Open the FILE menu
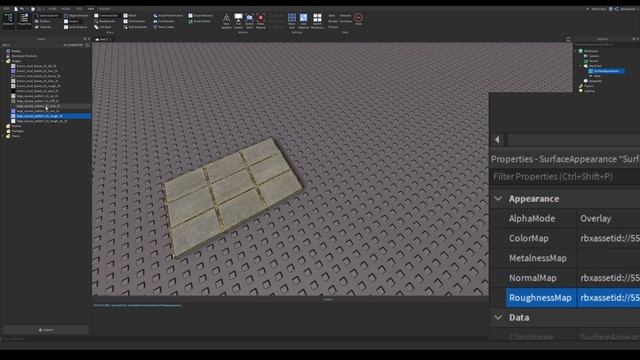This screenshot has width=640, height=360. click(6, 9)
